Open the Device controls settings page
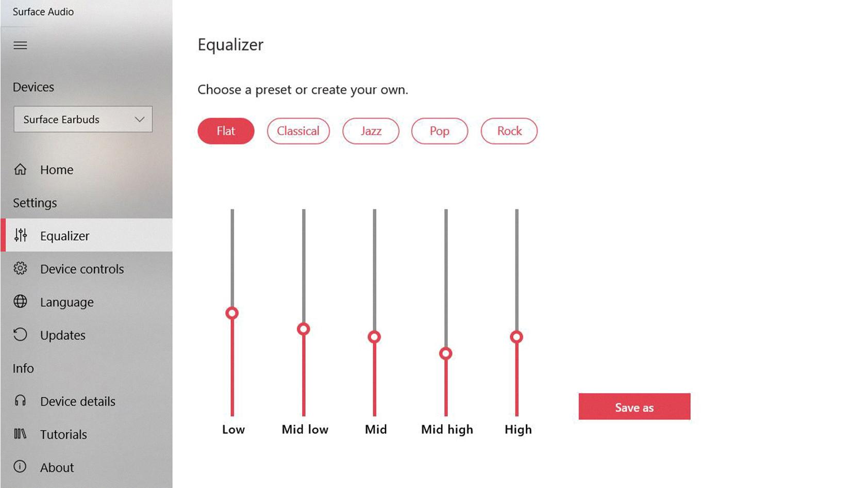868x488 pixels. click(82, 269)
